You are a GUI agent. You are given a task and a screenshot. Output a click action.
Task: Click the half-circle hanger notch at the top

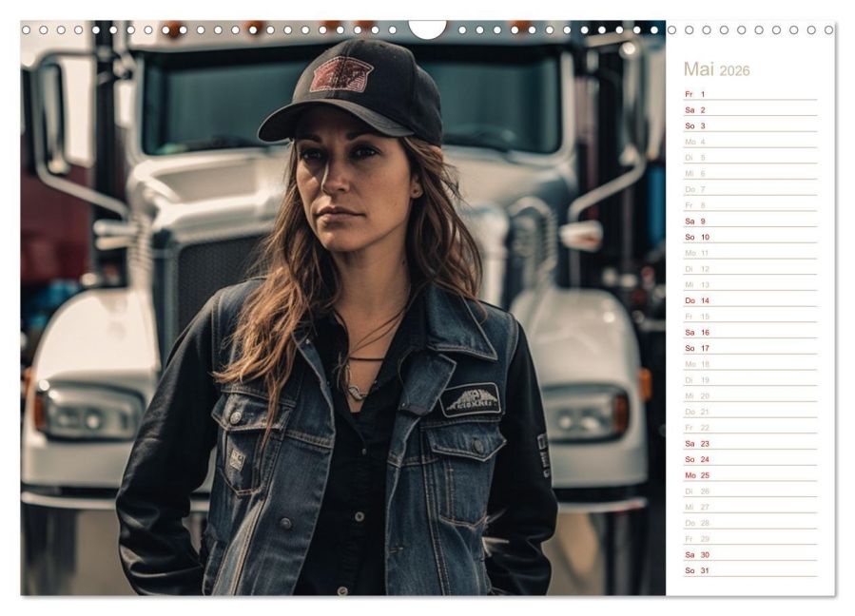click(427, 29)
